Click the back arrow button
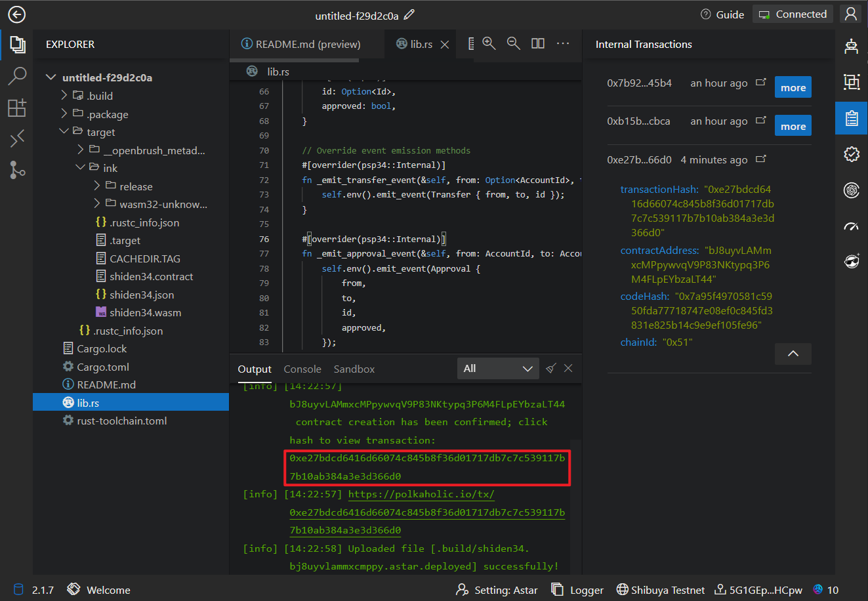 (x=16, y=14)
